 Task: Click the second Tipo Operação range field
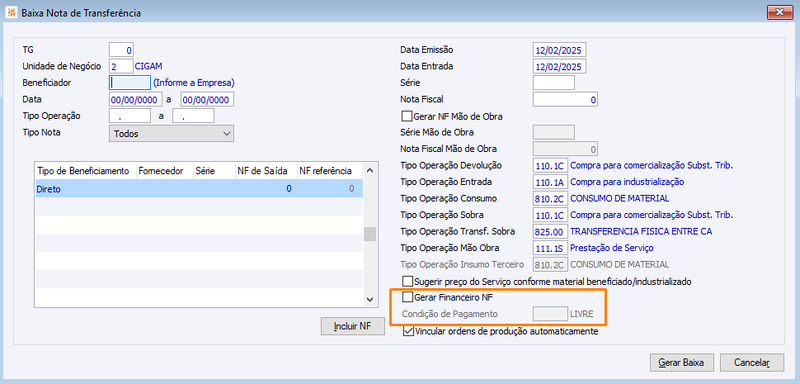[193, 116]
